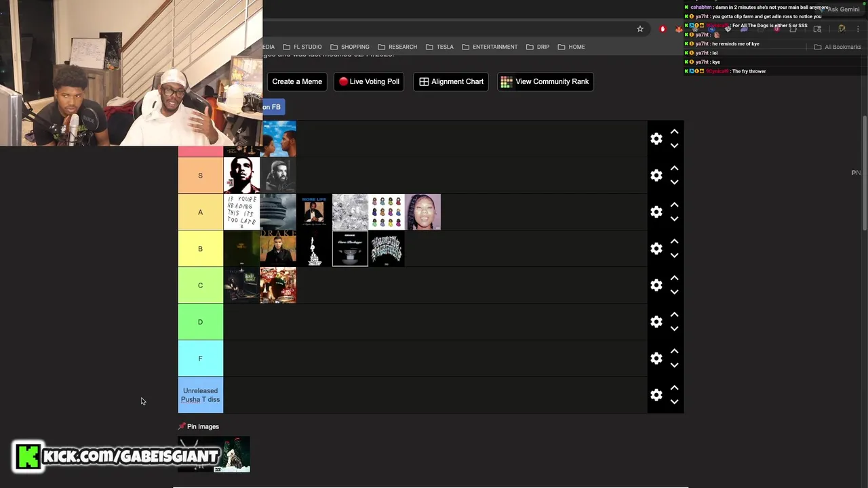
Task: Select the Views CN Tower cover
Action: 278,212
